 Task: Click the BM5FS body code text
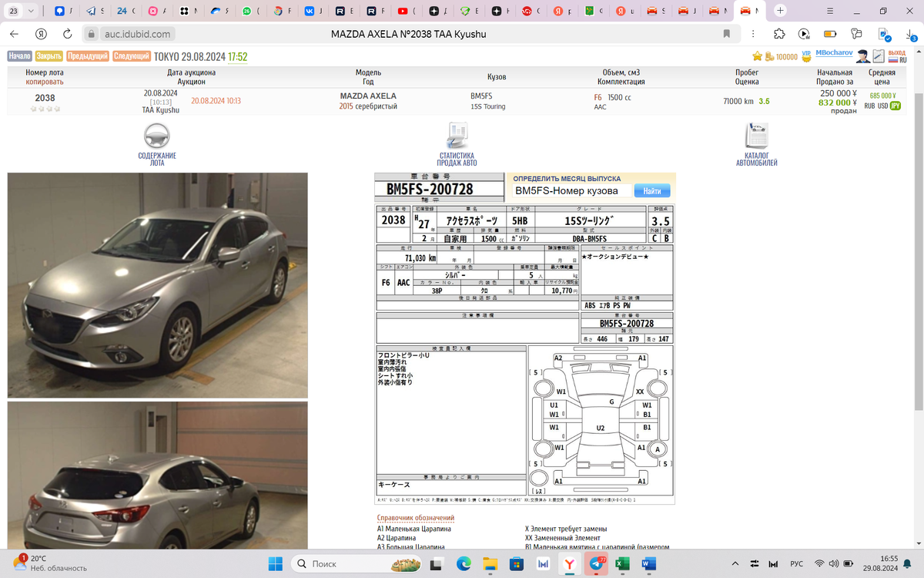point(481,96)
